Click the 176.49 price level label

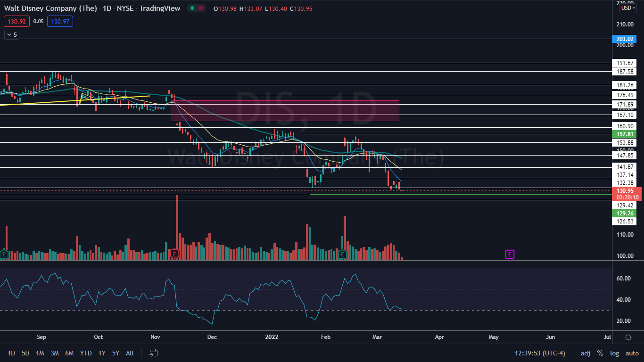coord(624,95)
